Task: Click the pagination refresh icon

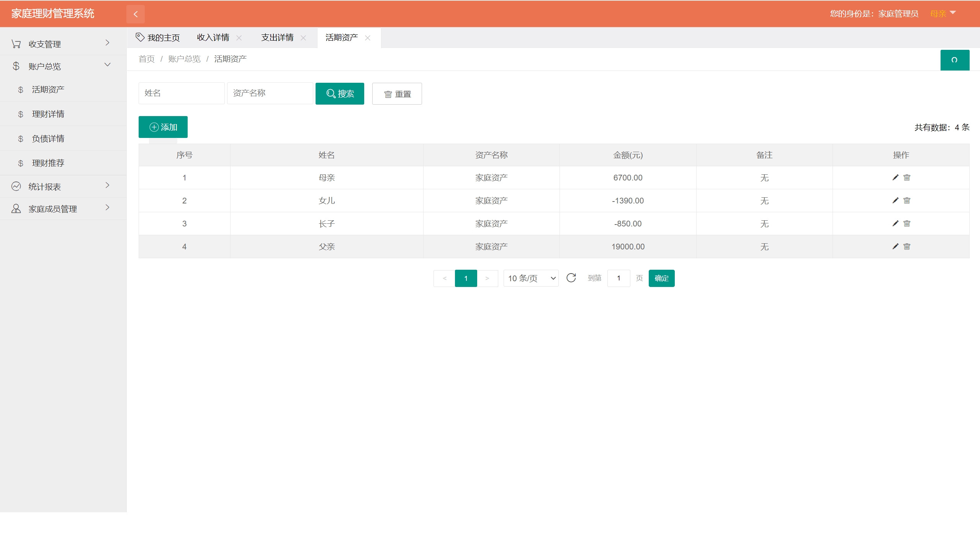Action: [571, 278]
